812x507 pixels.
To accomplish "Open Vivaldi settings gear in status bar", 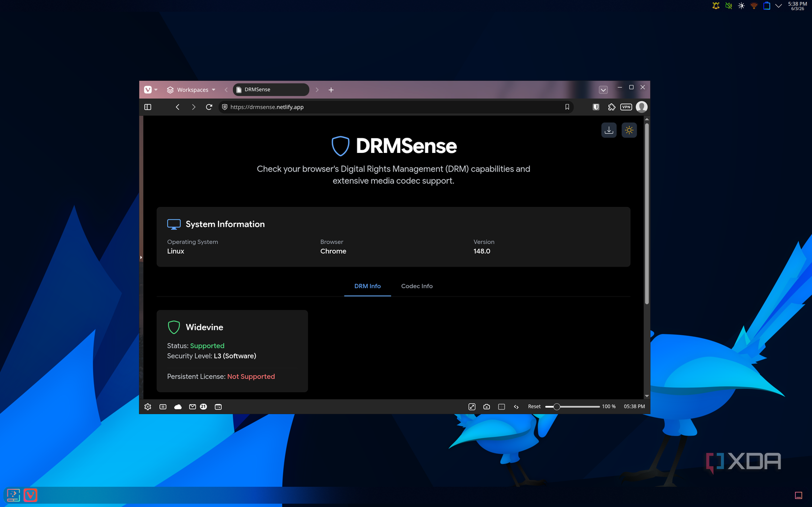I will 148,407.
